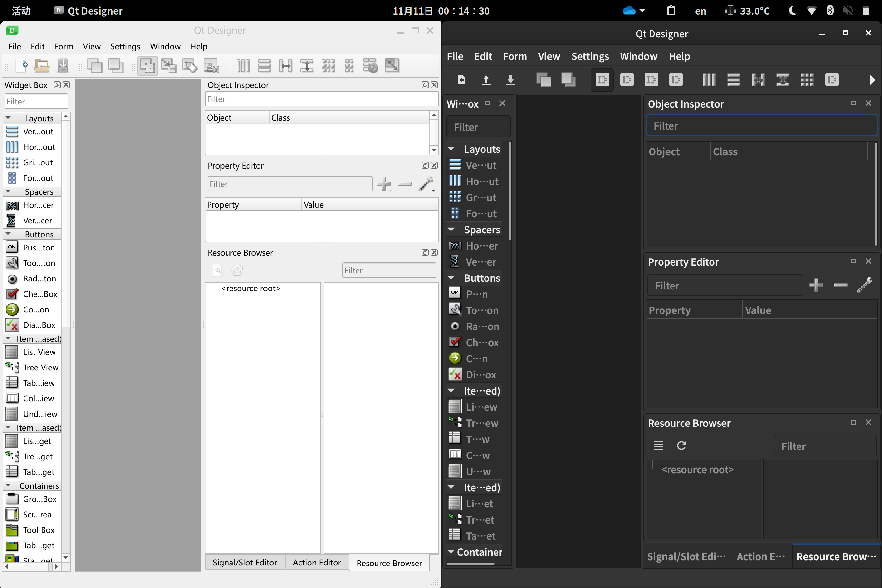
Task: Expand dark toolbar overflow arrow
Action: (872, 80)
